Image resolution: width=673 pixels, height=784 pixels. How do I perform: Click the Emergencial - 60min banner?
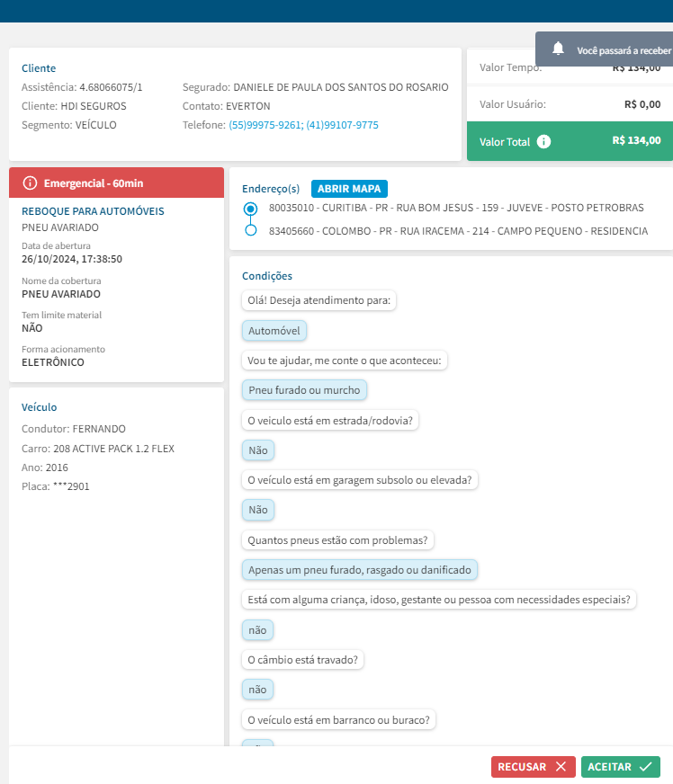coord(116,183)
